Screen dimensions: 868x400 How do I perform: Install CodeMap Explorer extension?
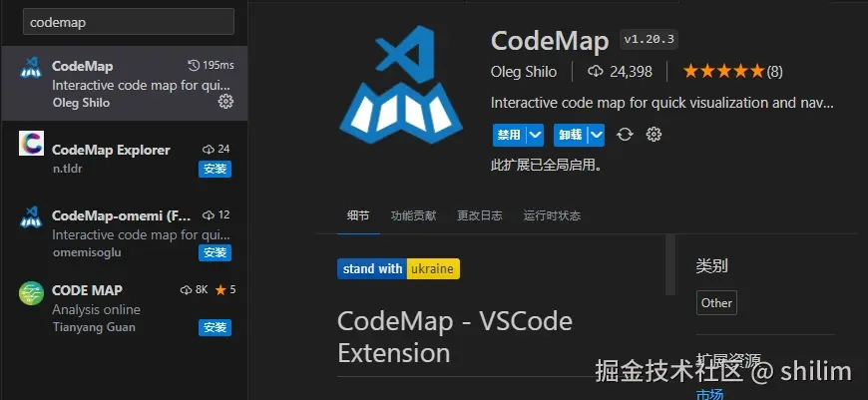pyautogui.click(x=215, y=170)
